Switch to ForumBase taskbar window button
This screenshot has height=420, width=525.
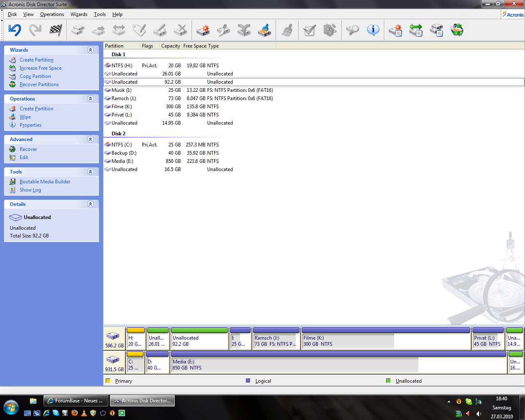(x=76, y=401)
